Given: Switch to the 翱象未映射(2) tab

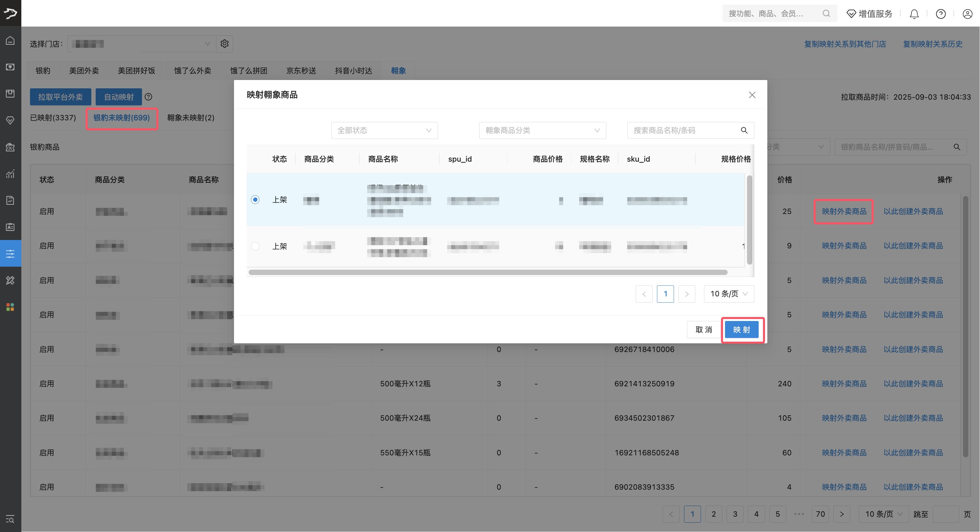Looking at the screenshot, I should coord(191,118).
